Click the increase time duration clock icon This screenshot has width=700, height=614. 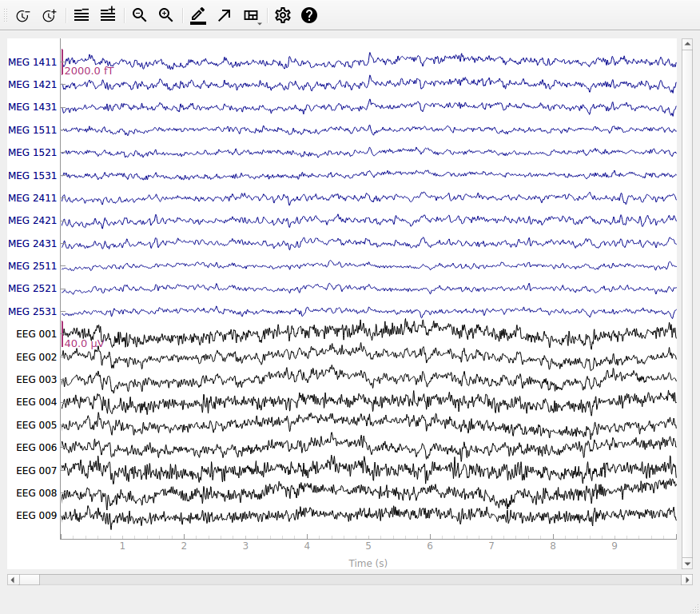50,16
